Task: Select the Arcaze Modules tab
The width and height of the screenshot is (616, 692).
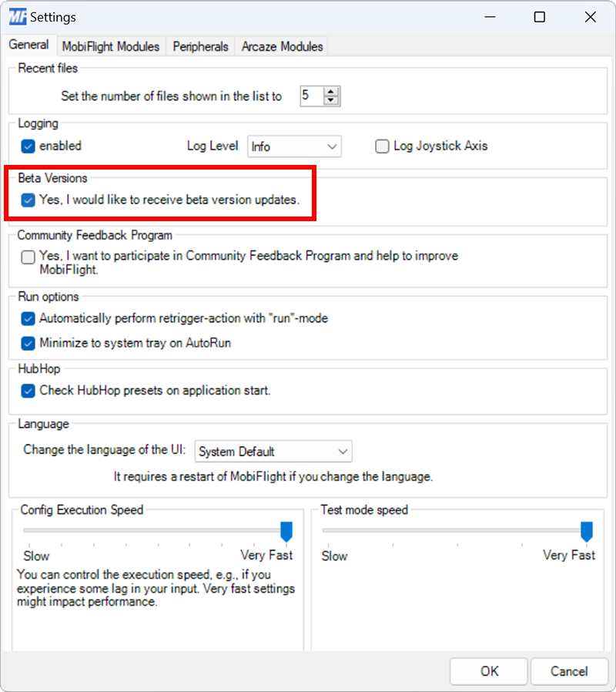Action: point(282,46)
